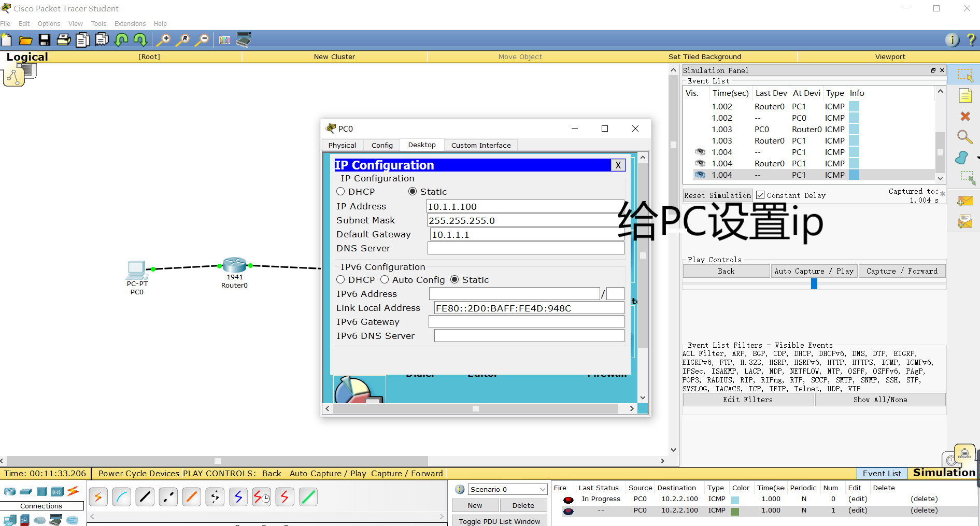Reset zoom with the R magnifier
This screenshot has width=980, height=526.
pyautogui.click(x=182, y=40)
